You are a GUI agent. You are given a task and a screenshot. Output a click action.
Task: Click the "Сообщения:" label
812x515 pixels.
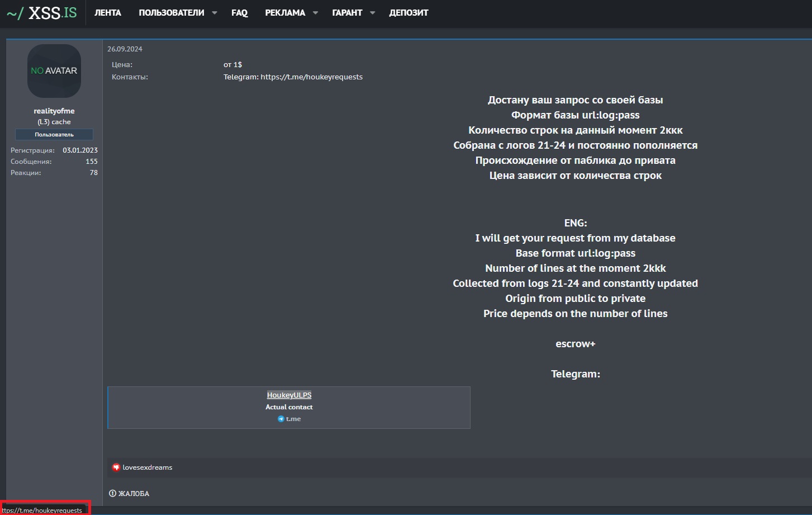point(31,162)
